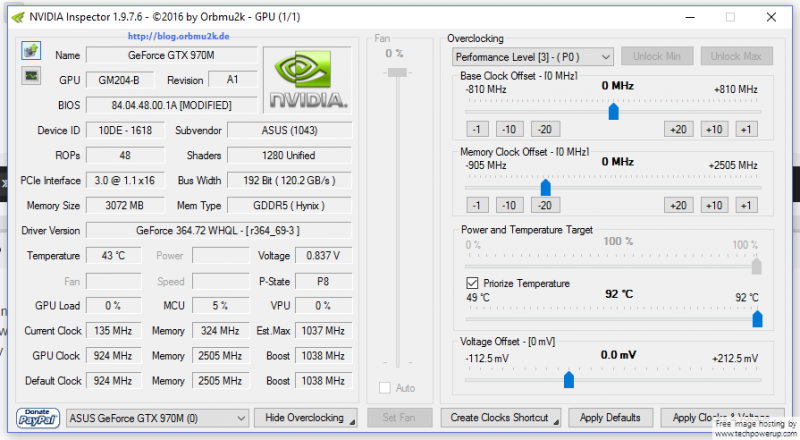
Task: Click the Voltage Offset slider handle
Action: tap(569, 380)
